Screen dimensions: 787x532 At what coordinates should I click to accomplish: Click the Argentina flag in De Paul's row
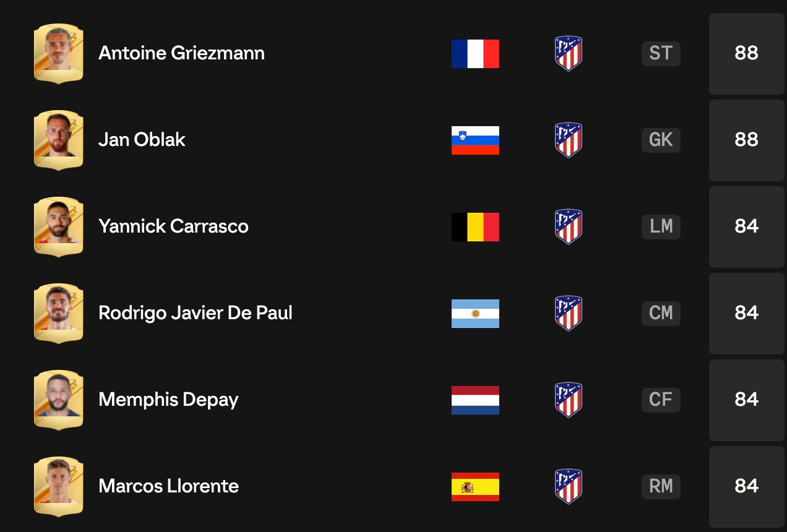(475, 314)
